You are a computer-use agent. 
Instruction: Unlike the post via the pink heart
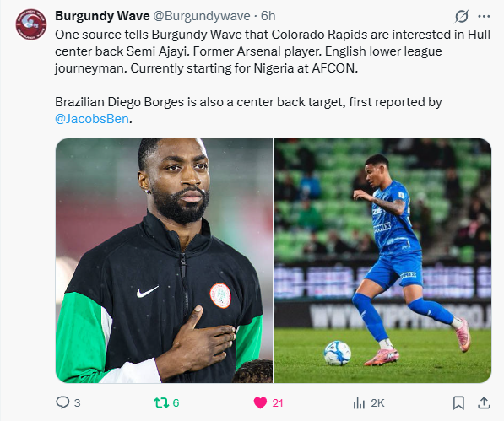260,402
